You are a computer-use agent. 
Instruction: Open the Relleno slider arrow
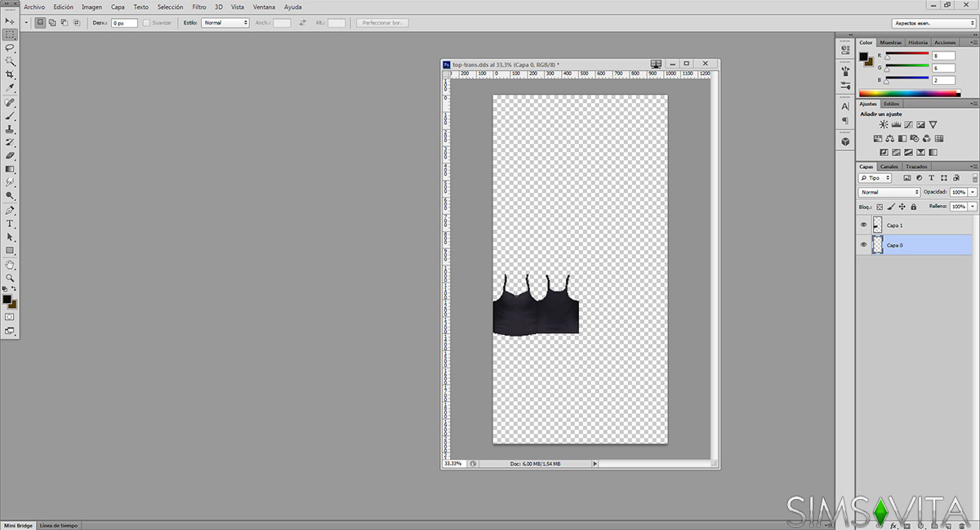(x=972, y=207)
